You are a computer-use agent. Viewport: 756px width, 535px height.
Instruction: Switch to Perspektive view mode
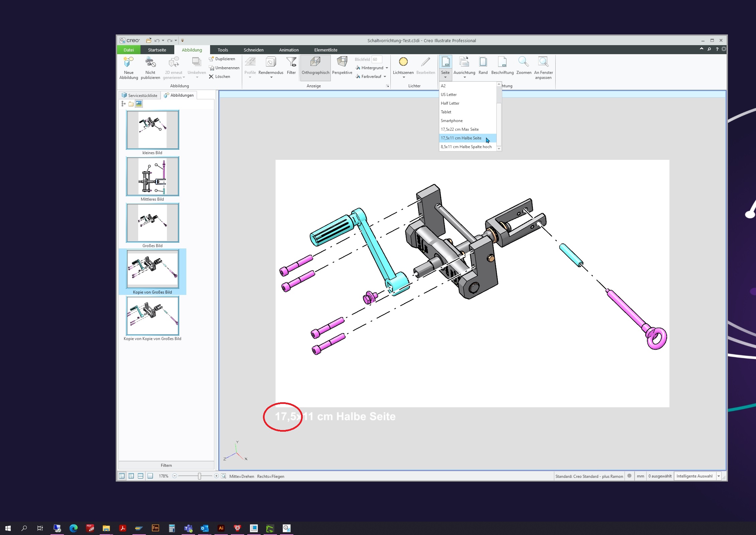coord(342,67)
